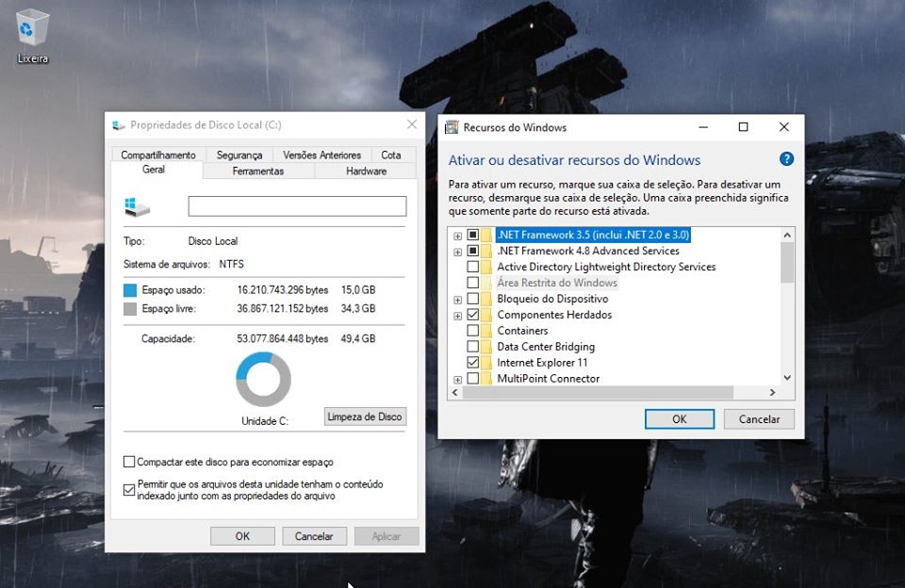Select the Containers row text

[522, 331]
